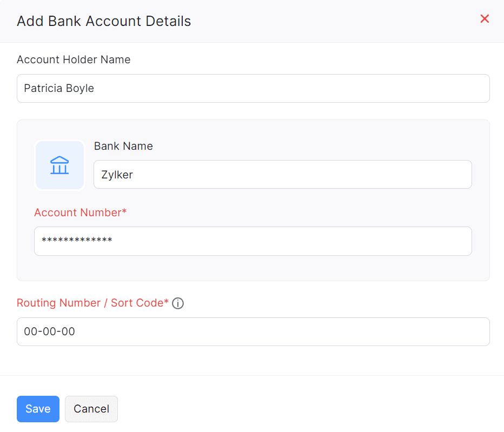Click the Bank Name label

coord(123,146)
